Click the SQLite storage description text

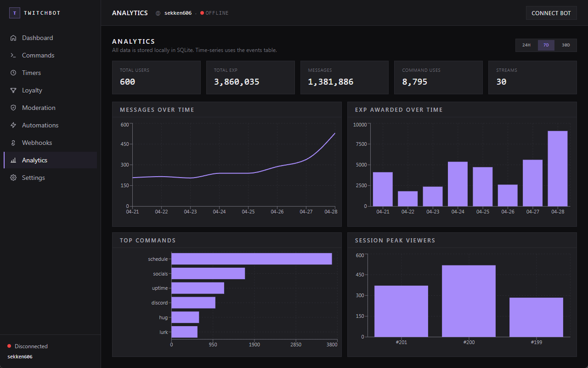194,50
